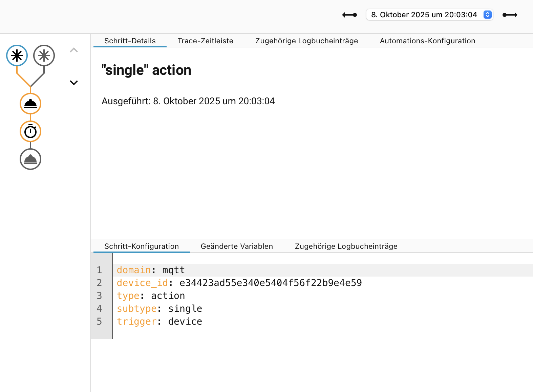Switch to Automations-Konfiguration tab
Image resolution: width=533 pixels, height=392 pixels.
tap(427, 41)
